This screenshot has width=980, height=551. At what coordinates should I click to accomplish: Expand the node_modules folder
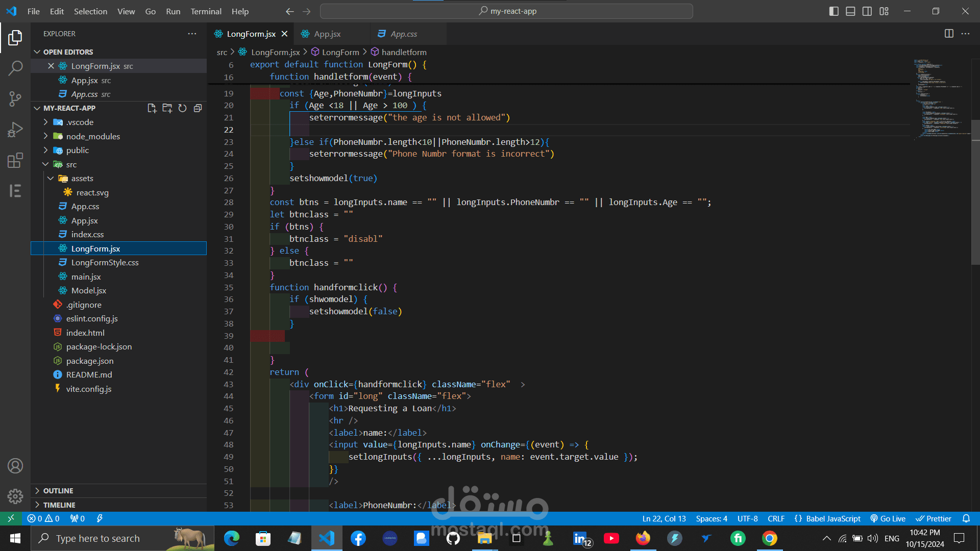93,136
